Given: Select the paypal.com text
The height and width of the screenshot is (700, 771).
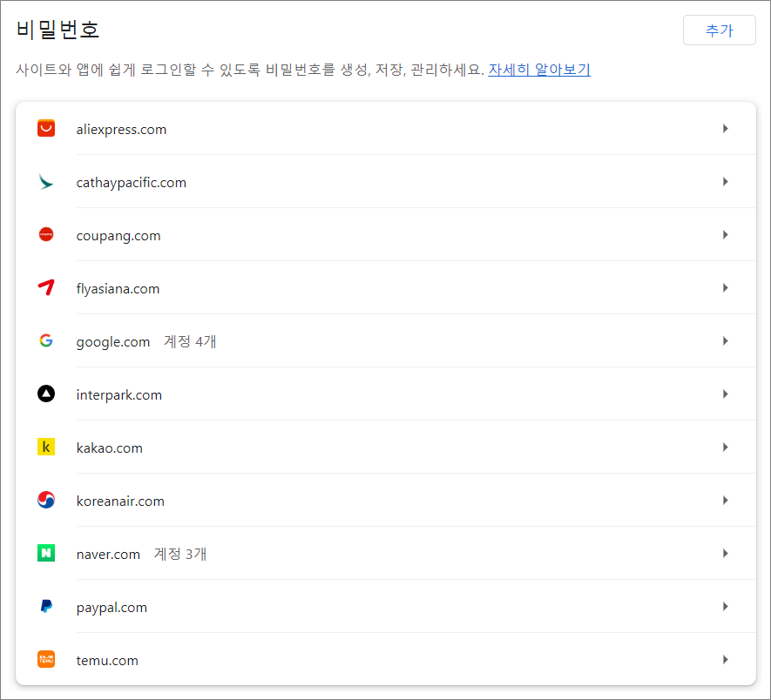Looking at the screenshot, I should pos(112,608).
